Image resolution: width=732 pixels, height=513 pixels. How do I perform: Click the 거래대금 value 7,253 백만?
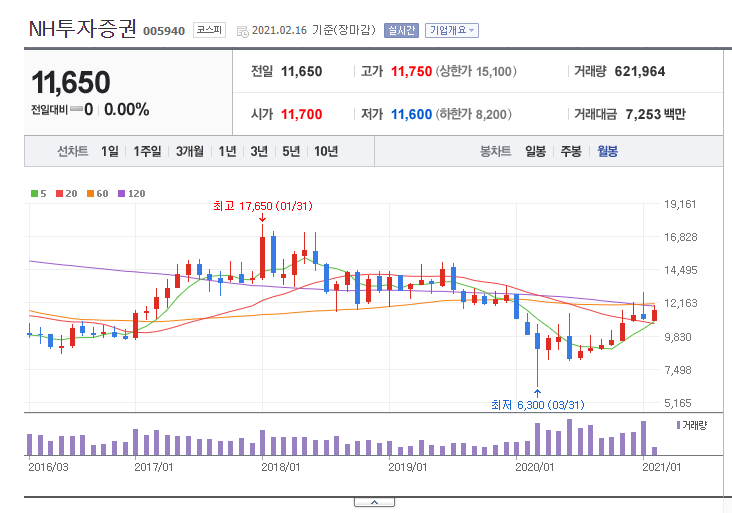coord(655,114)
